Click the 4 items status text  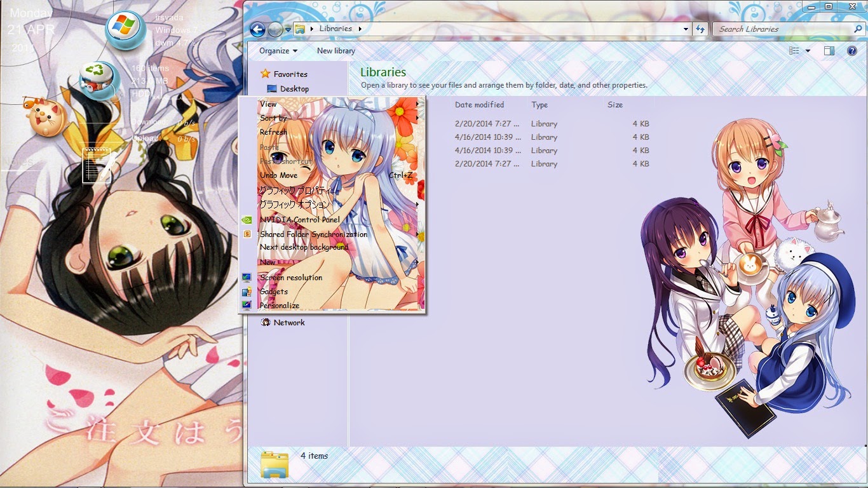pos(314,456)
